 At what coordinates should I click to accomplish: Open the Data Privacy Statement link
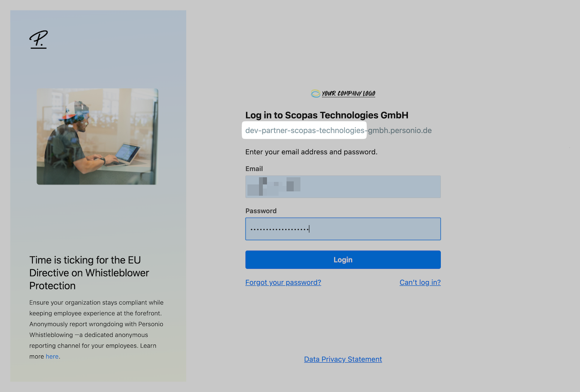(x=343, y=359)
